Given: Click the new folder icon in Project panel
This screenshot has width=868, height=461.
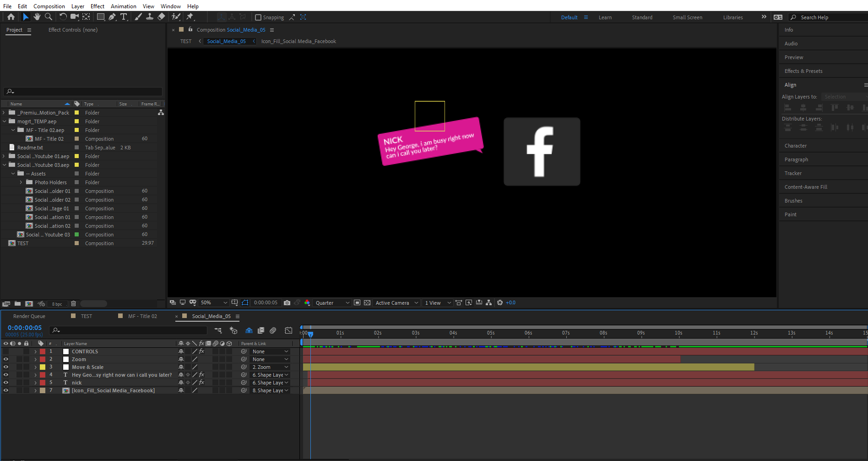Looking at the screenshot, I should click(17, 304).
